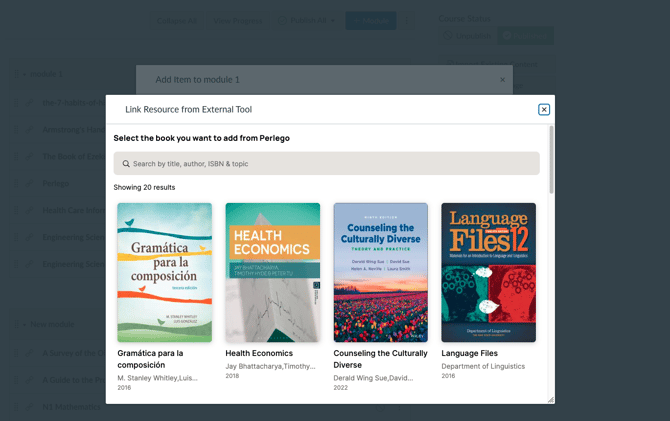Focus the title, author, ISBN search field

click(330, 164)
